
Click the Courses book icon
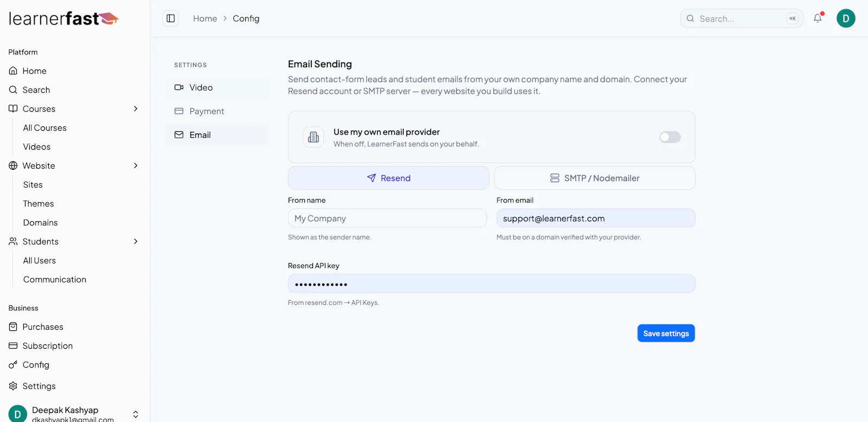click(x=13, y=108)
